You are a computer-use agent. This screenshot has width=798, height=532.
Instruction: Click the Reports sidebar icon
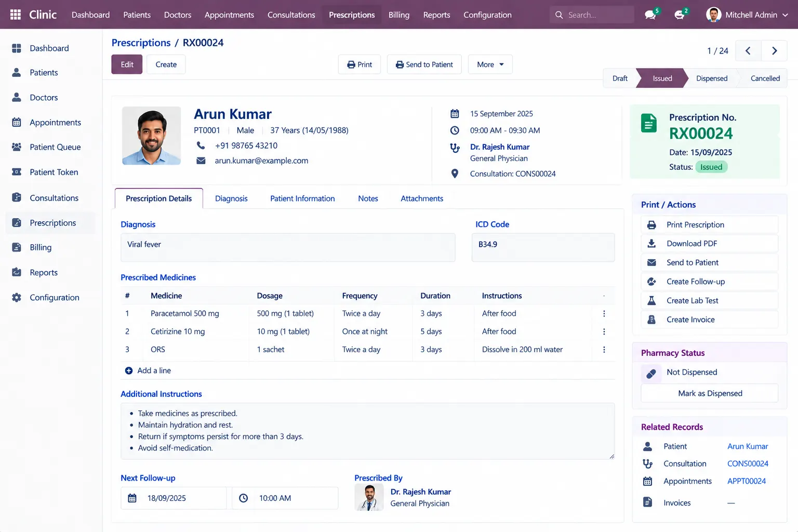[x=17, y=272]
